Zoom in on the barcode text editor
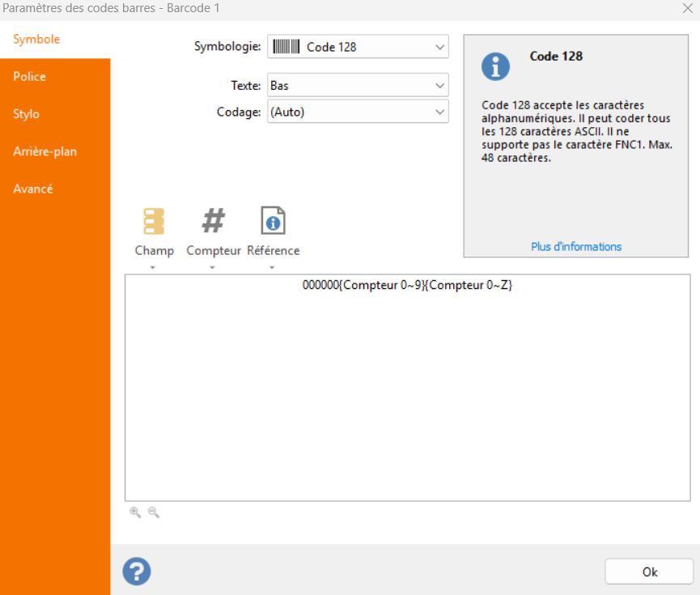This screenshot has width=700, height=595. tap(135, 512)
